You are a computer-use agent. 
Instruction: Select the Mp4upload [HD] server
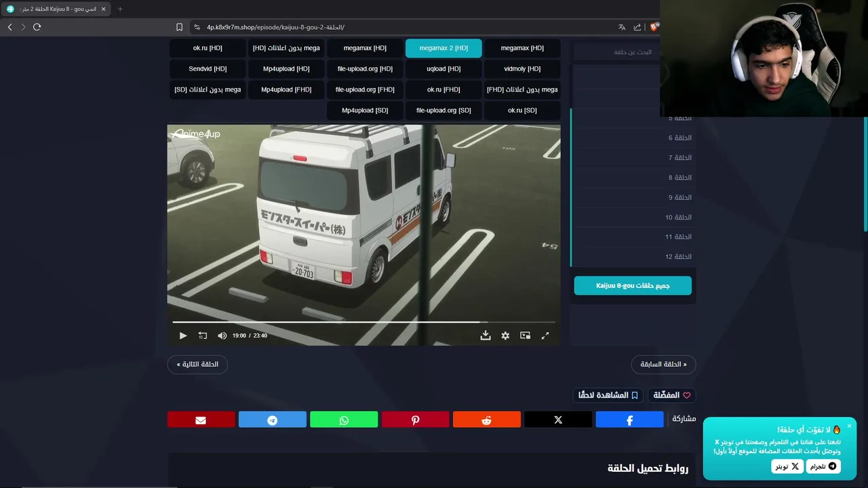pyautogui.click(x=286, y=69)
